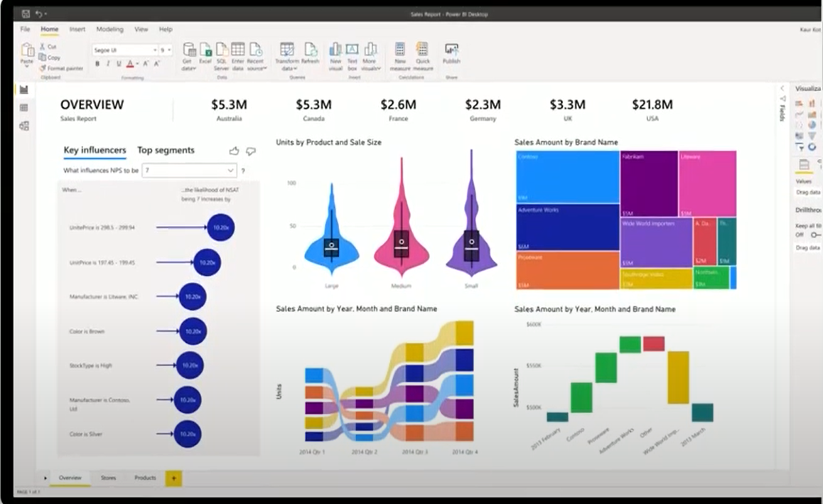Switch to the Stores page tab

108,478
